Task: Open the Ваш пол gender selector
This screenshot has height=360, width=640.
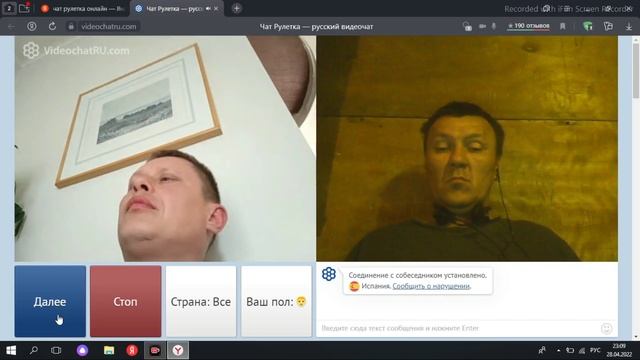Action: pos(276,301)
